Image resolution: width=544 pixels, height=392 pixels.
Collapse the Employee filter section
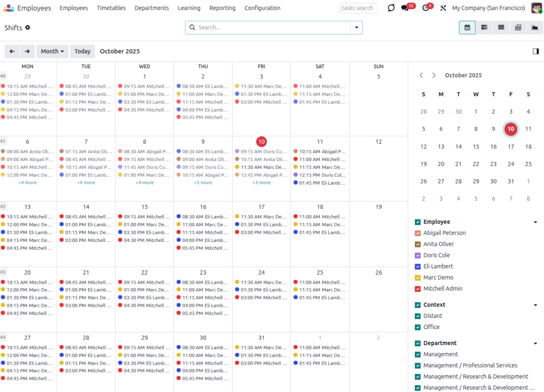pyautogui.click(x=535, y=222)
